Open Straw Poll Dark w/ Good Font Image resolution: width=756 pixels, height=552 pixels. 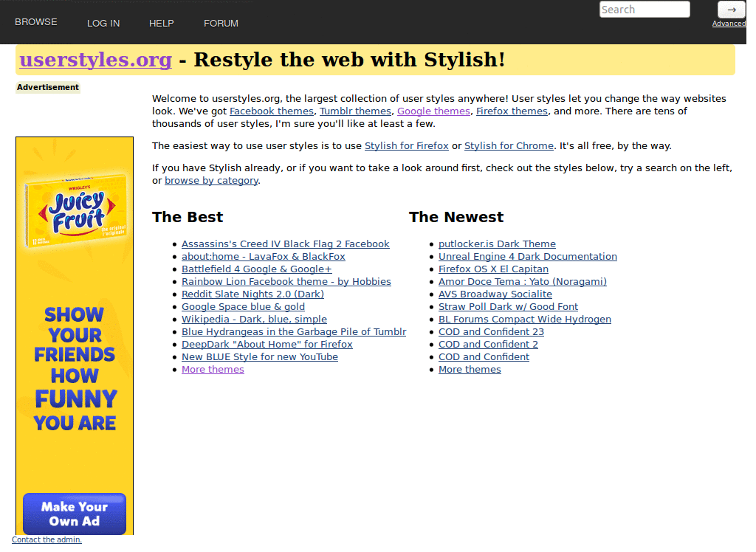click(508, 306)
